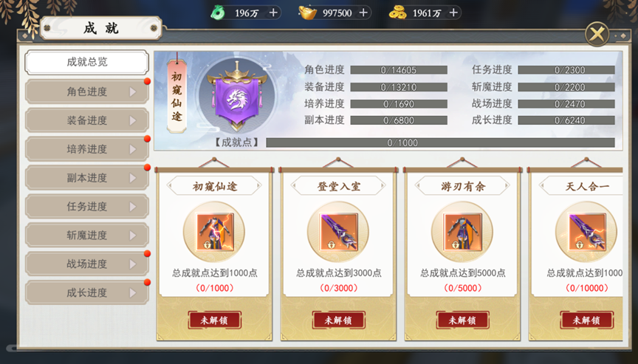Screen dimensions: 638x364
Task: Expand 装备进度 with its arrow
Action: [133, 121]
